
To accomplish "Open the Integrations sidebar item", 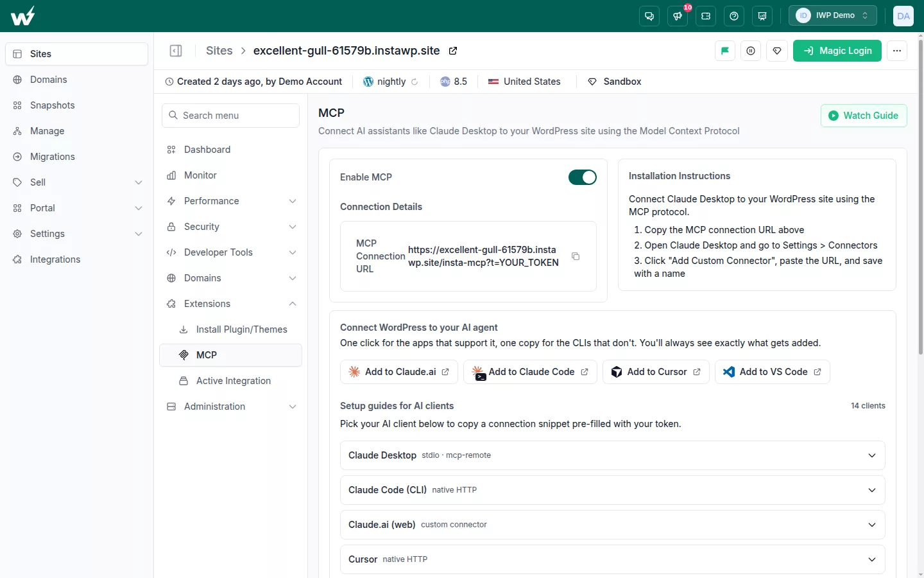I will click(x=77, y=259).
